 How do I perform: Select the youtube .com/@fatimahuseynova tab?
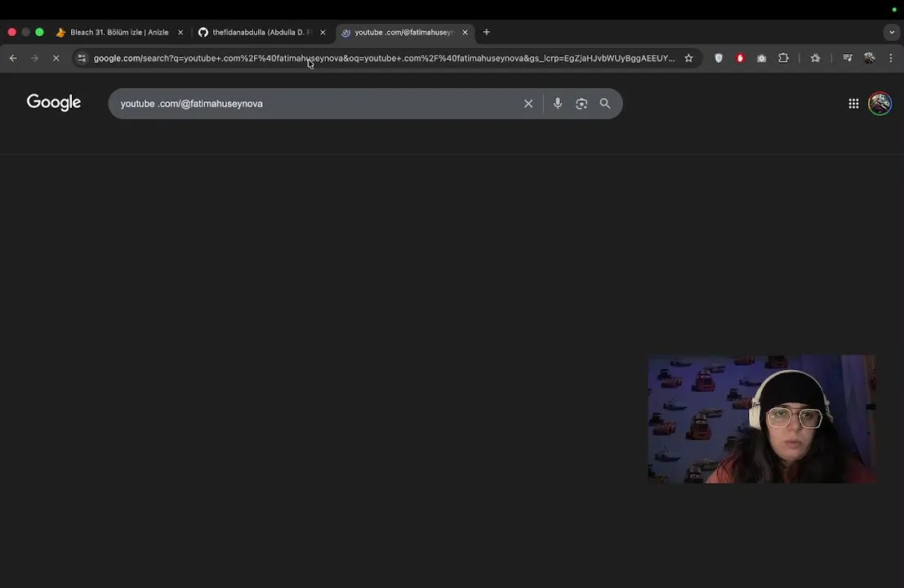(405, 33)
